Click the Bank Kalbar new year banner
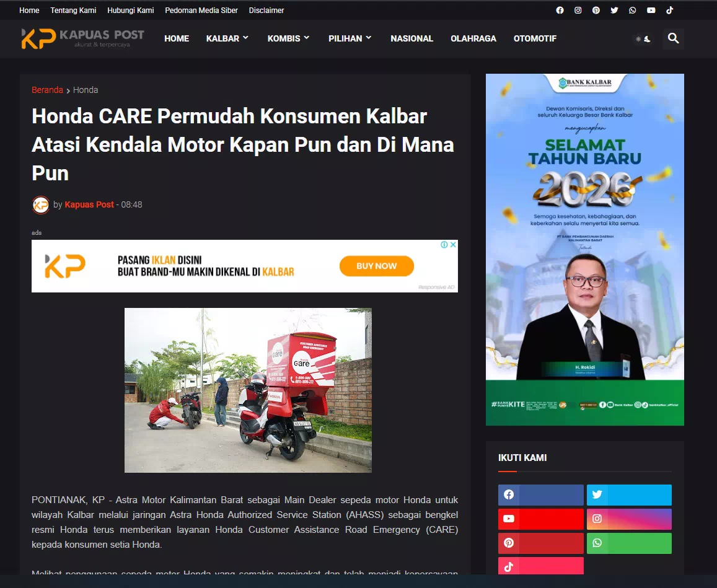The height and width of the screenshot is (588, 717). (585, 250)
